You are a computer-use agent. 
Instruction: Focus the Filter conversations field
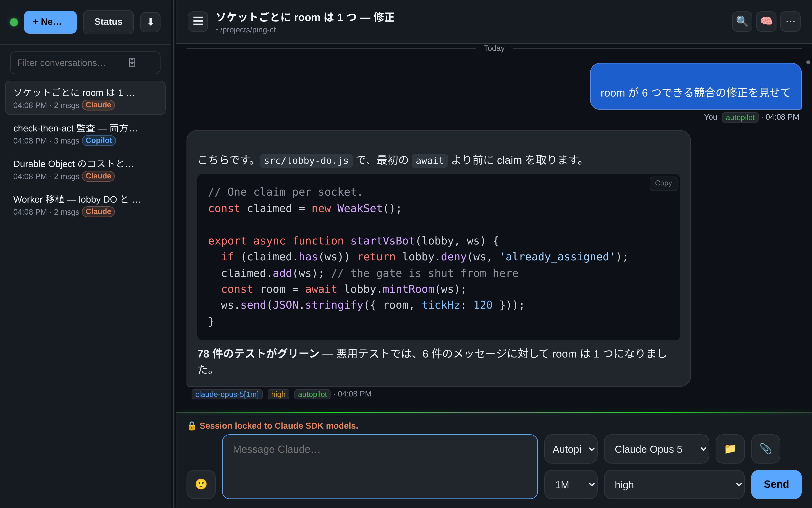pyautogui.click(x=85, y=63)
